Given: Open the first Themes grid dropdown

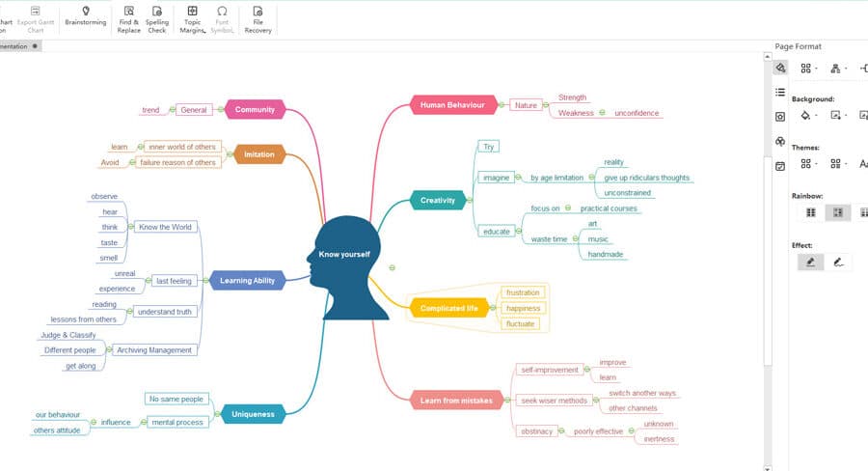Looking at the screenshot, I should click(x=809, y=163).
